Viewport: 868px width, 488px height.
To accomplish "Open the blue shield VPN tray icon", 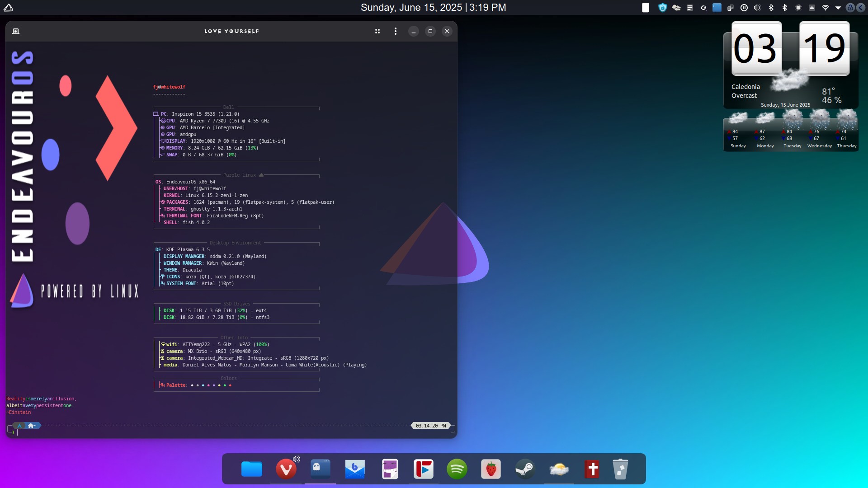I will coord(663,8).
